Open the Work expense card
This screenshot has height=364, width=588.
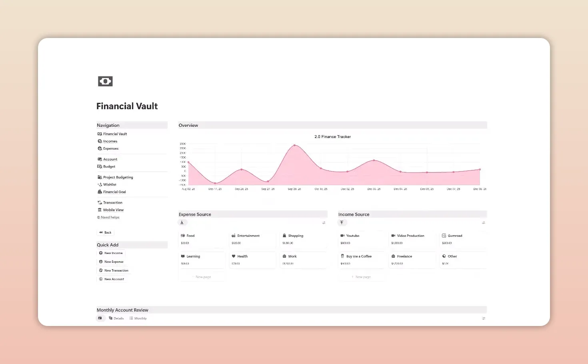(x=303, y=260)
